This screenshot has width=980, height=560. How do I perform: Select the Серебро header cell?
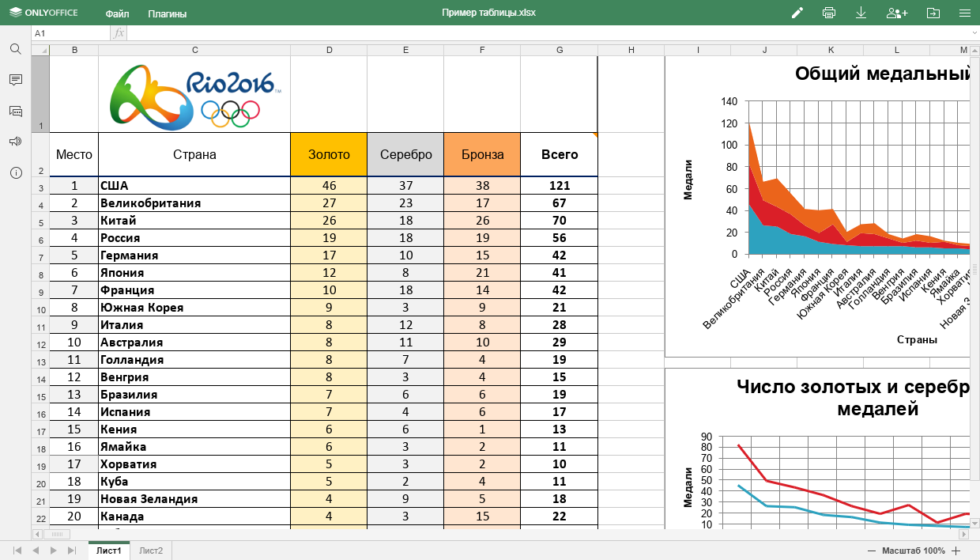405,154
